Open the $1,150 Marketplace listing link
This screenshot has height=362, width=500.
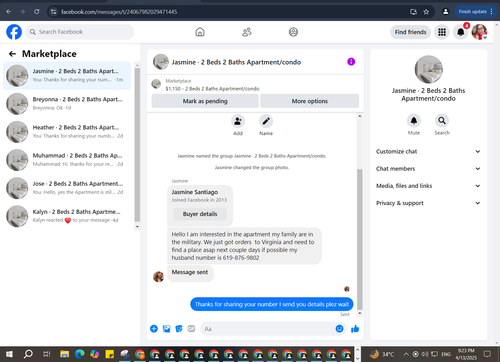click(x=212, y=89)
